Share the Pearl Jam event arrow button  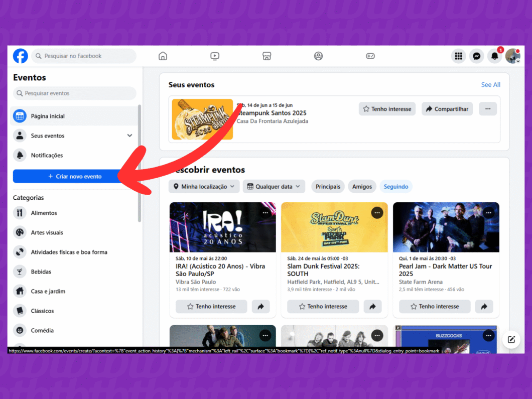point(484,306)
